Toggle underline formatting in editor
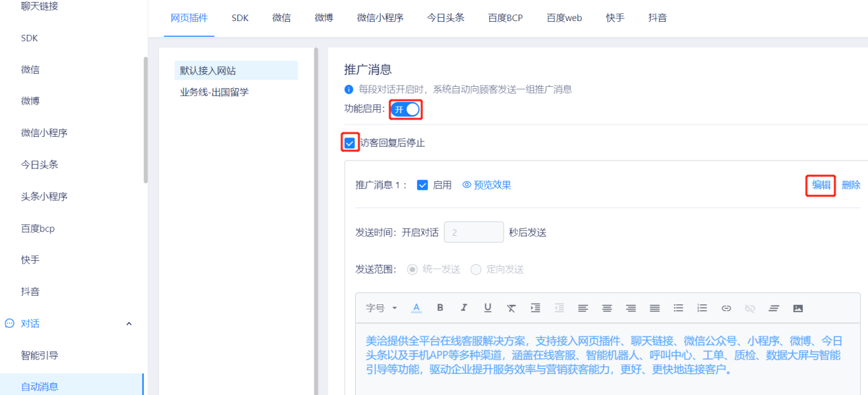 tap(487, 308)
